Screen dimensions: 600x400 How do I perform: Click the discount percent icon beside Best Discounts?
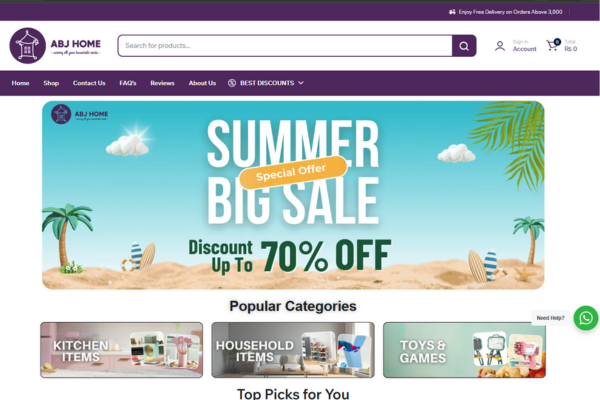(232, 83)
